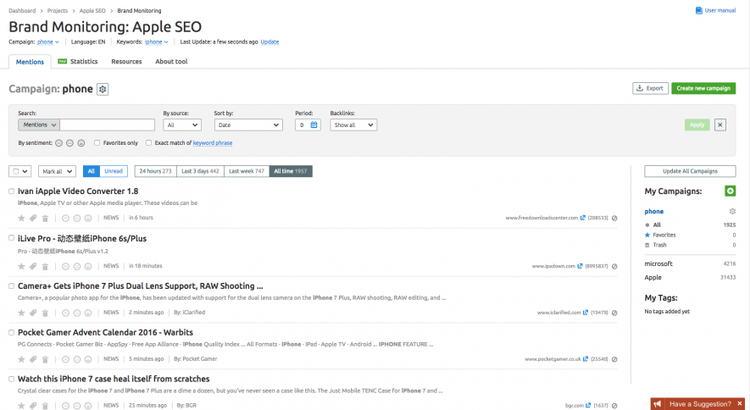Expand the Mentions search-type dropdown
The height and width of the screenshot is (410, 750).
(x=39, y=125)
